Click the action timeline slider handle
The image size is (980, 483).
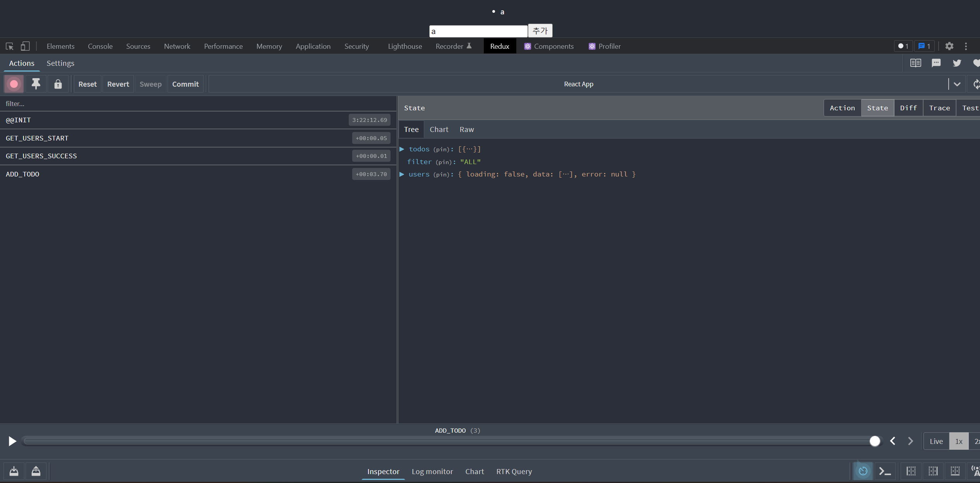pos(875,441)
